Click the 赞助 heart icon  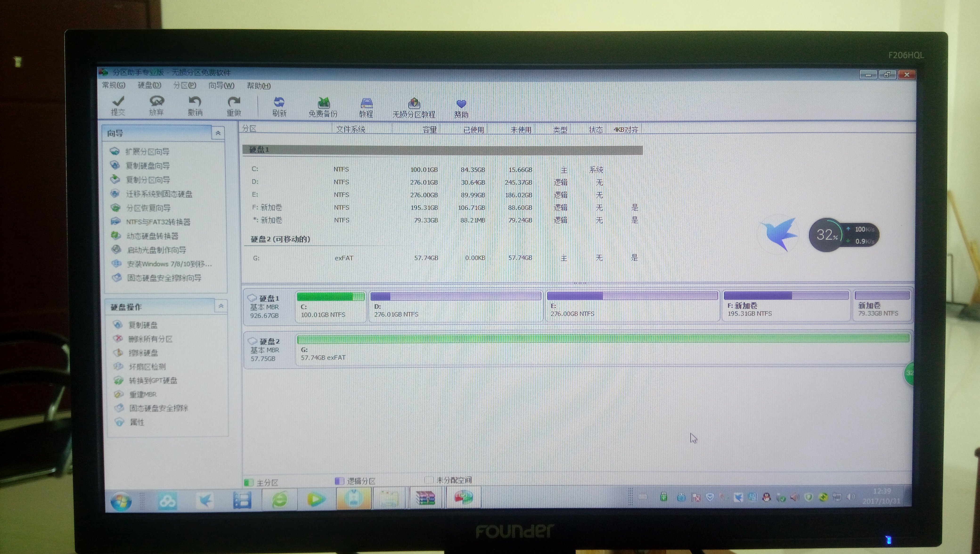[x=461, y=104]
